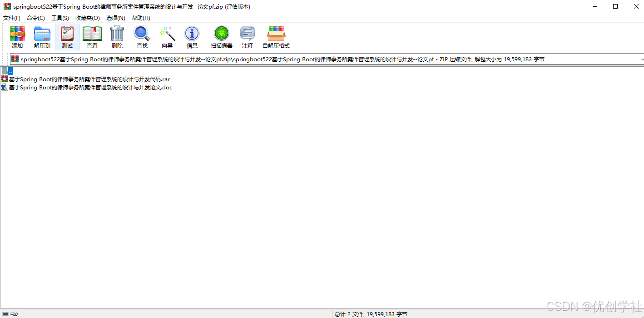The height and width of the screenshot is (318, 644).
Task: Open the 文件(F) menu
Action: tap(12, 18)
